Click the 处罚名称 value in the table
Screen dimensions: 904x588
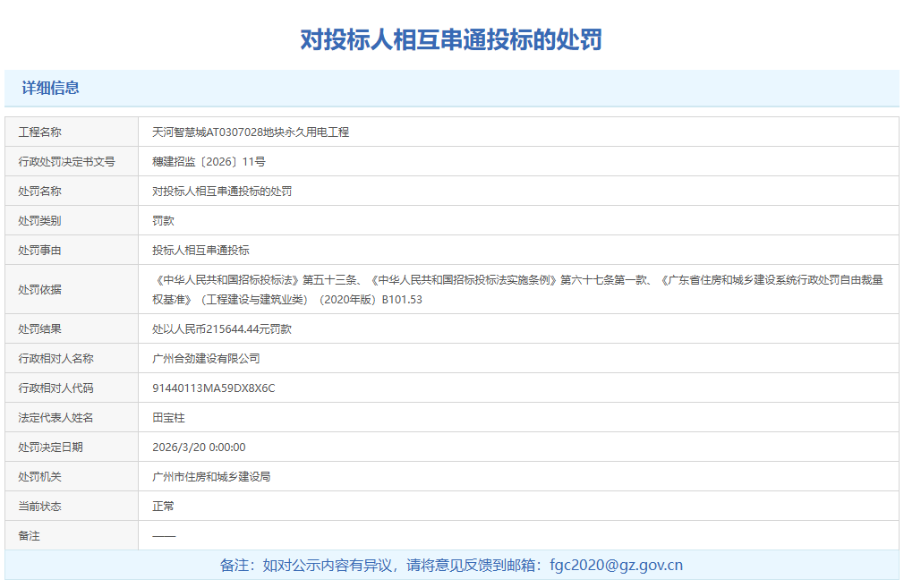pyautogui.click(x=222, y=191)
